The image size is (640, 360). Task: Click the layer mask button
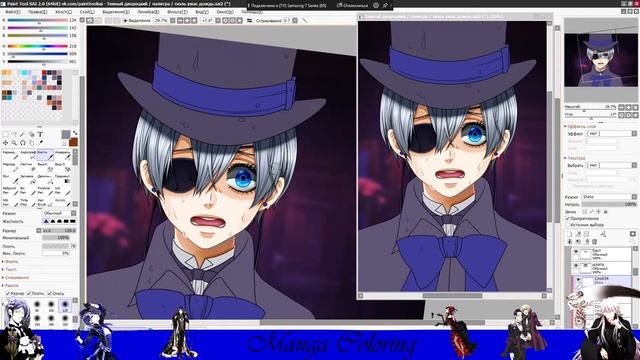click(x=633, y=234)
